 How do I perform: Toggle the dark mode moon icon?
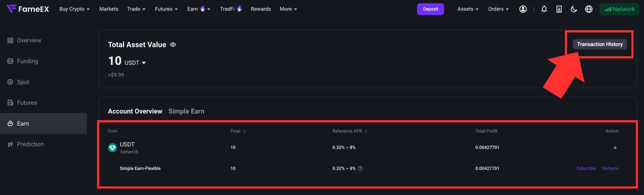[574, 9]
